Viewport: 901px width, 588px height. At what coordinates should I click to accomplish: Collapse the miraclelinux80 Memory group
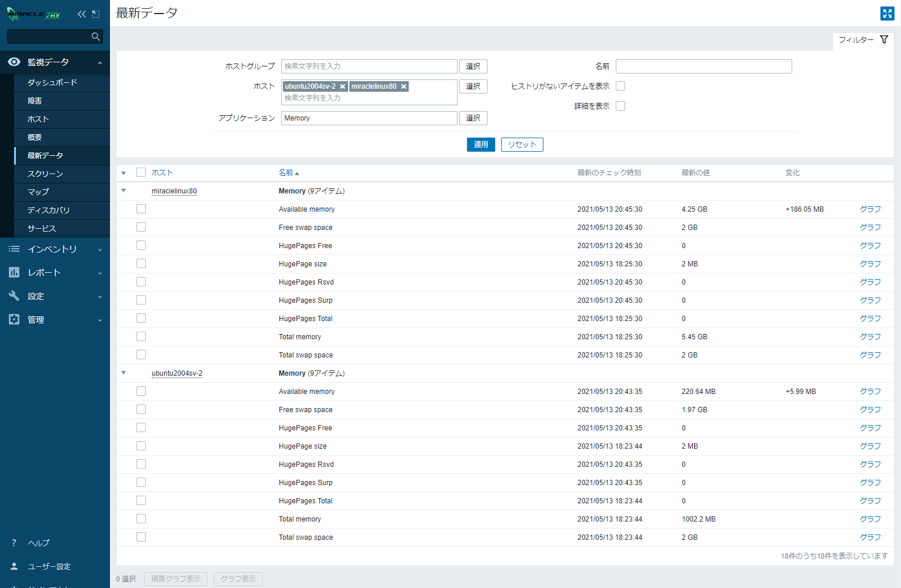[124, 191]
